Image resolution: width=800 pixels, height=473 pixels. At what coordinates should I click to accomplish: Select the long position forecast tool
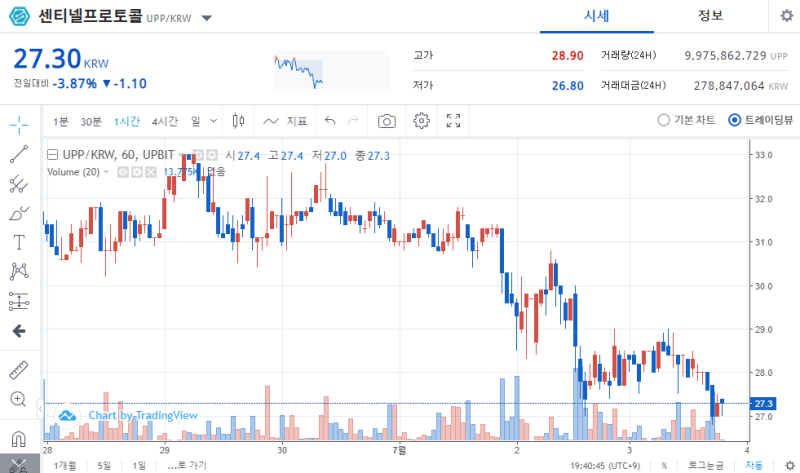(19, 301)
